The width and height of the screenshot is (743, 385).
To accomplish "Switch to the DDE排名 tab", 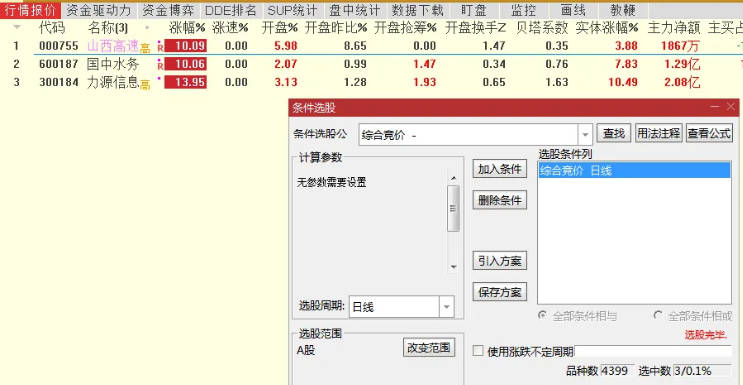I will pyautogui.click(x=231, y=10).
